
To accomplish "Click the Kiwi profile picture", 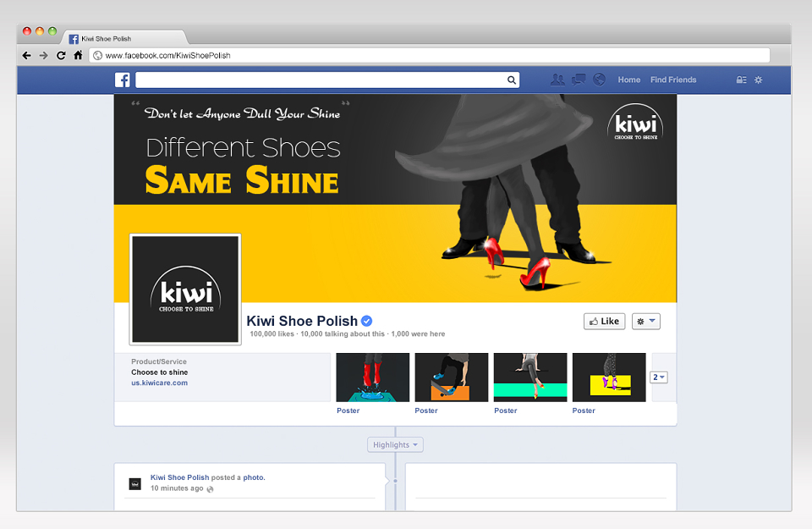I will click(185, 289).
